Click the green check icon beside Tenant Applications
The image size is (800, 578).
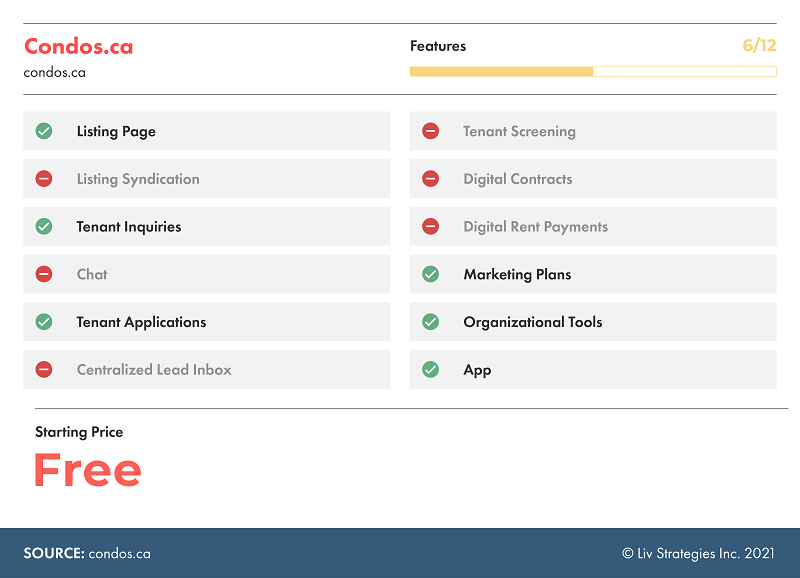point(44,322)
